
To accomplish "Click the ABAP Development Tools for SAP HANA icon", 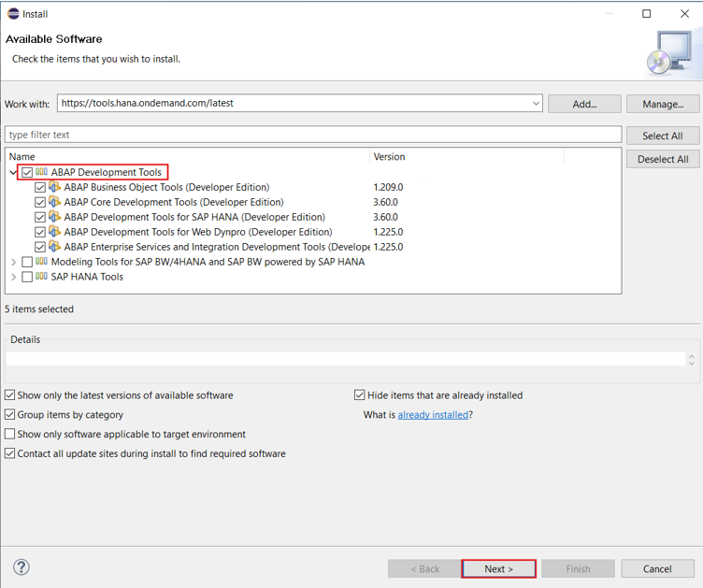I will pyautogui.click(x=54, y=217).
